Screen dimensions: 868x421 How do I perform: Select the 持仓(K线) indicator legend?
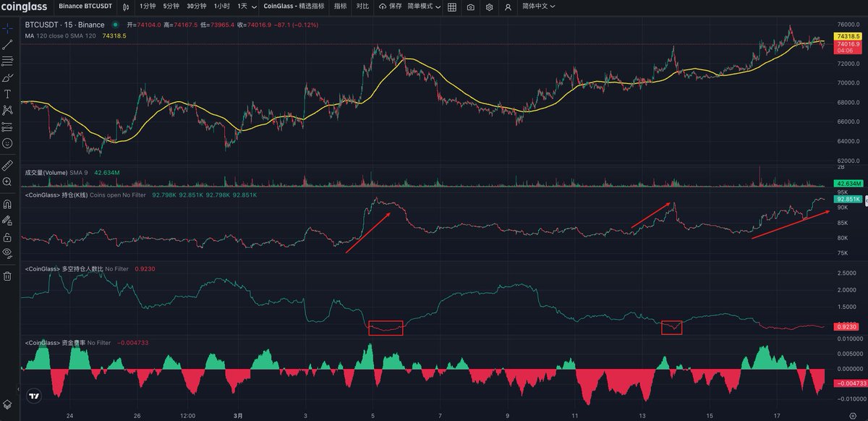coord(87,195)
